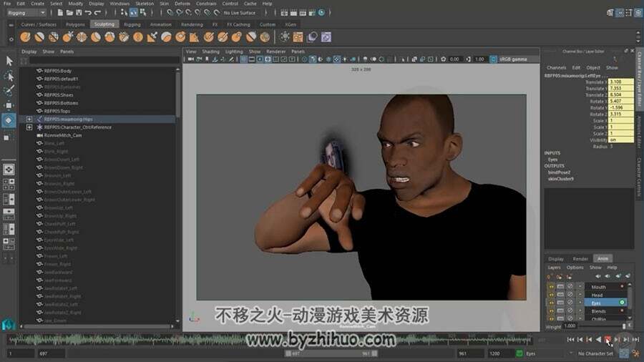Click RonnieMitch_Cam in the outliner

63,135
